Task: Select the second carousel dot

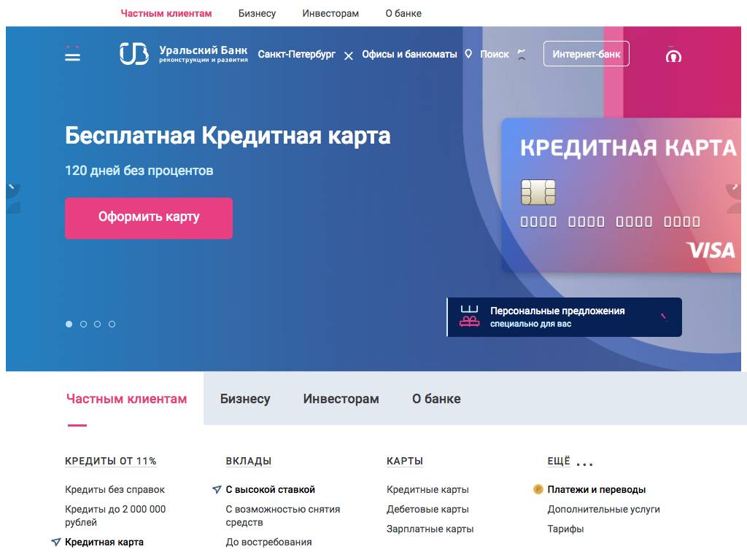Action: point(84,324)
